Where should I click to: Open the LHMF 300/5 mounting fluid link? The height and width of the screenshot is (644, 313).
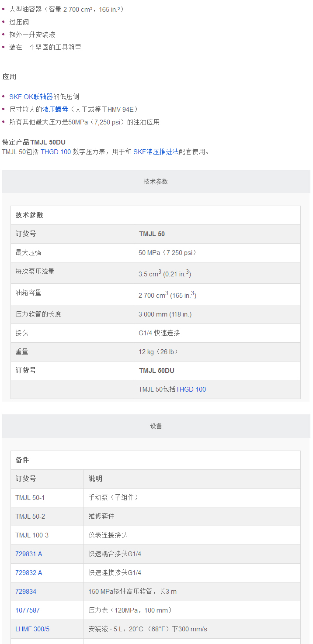pyautogui.click(x=32, y=629)
